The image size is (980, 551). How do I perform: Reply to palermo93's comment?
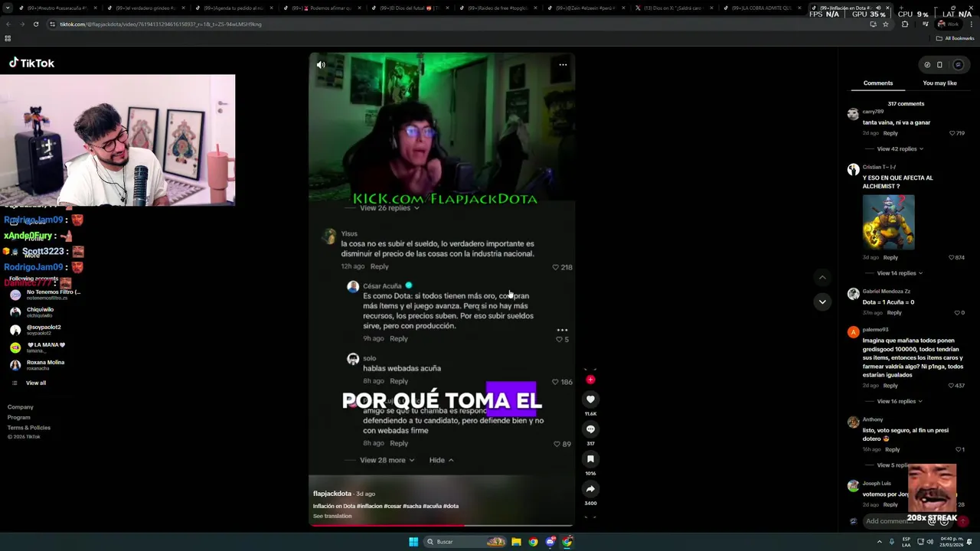(890, 386)
